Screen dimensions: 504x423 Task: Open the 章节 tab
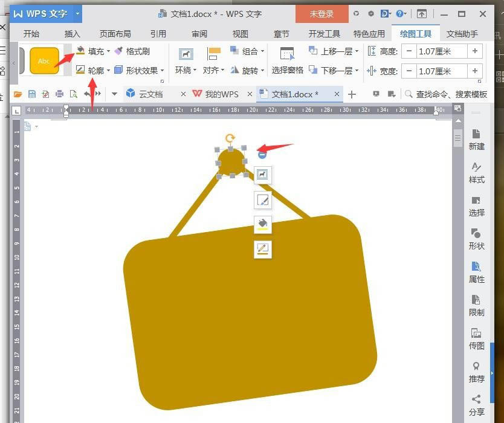coord(281,34)
